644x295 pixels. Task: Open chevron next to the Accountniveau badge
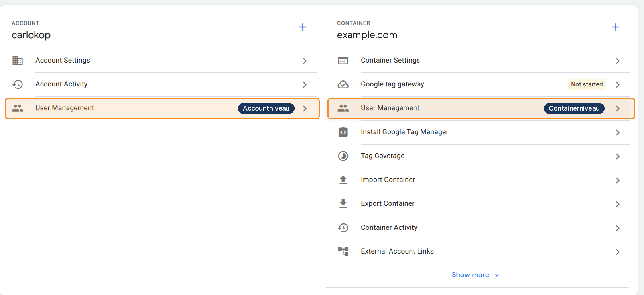pyautogui.click(x=305, y=109)
